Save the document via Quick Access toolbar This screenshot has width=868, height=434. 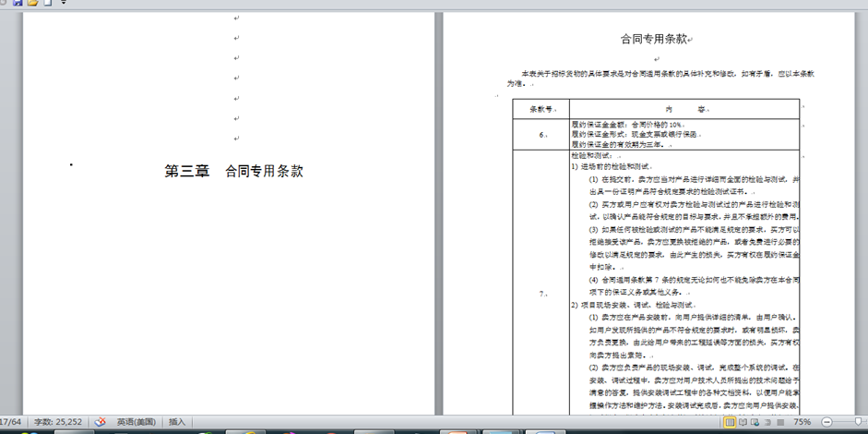point(18,3)
